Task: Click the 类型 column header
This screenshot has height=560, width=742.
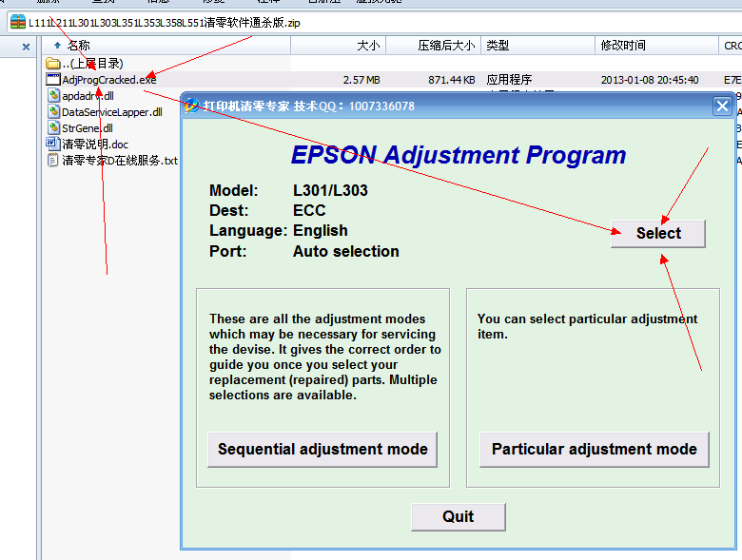Action: (498, 46)
